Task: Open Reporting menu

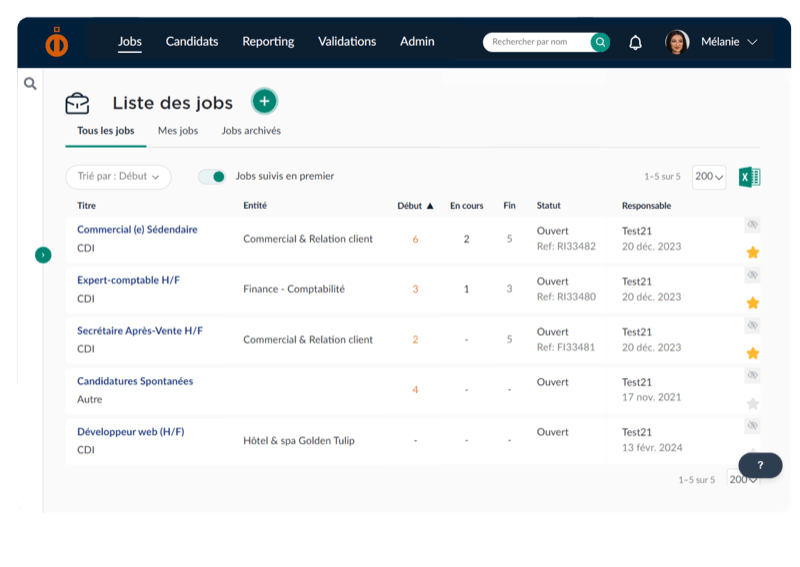Action: [x=268, y=42]
